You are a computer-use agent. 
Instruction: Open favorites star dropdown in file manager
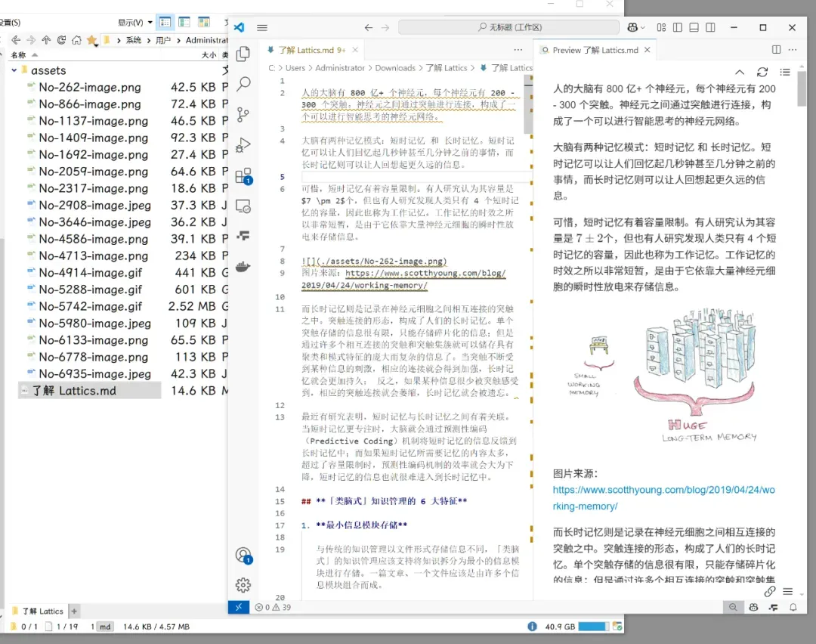click(92, 41)
